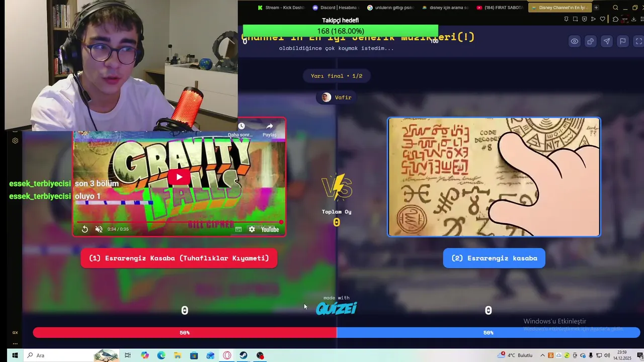This screenshot has height=362, width=644.
Task: Open GX corner icon in sidebar
Action: 15,332
